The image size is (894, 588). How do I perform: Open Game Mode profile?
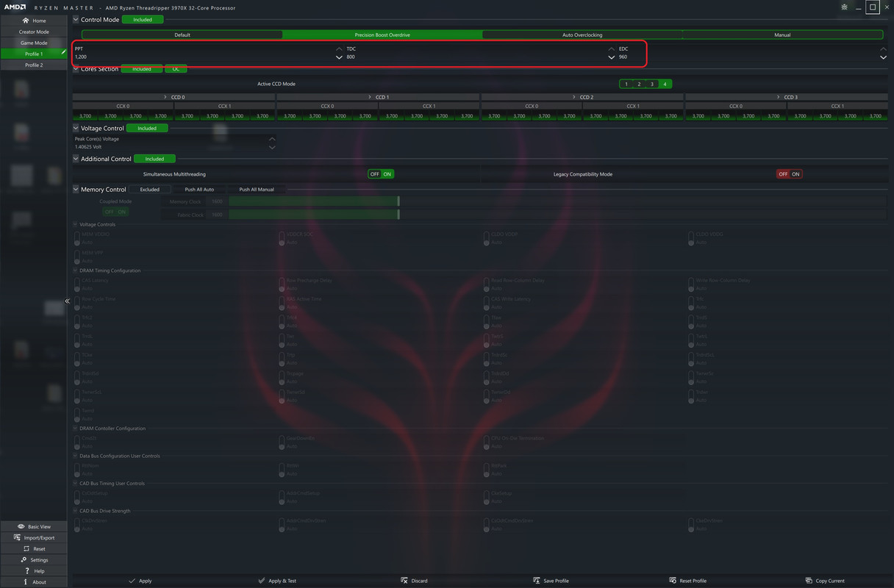pyautogui.click(x=34, y=43)
